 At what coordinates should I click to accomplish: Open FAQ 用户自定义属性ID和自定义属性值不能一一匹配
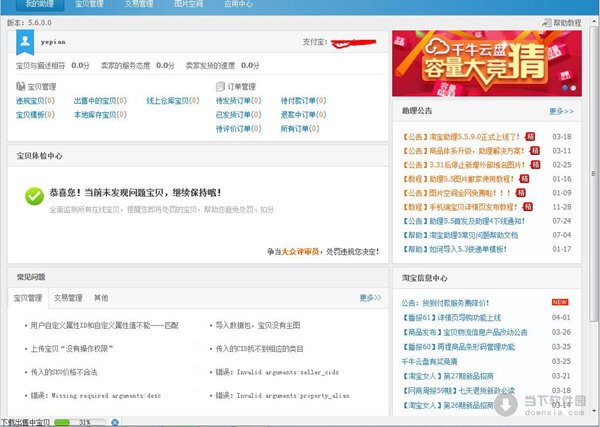[x=104, y=326]
